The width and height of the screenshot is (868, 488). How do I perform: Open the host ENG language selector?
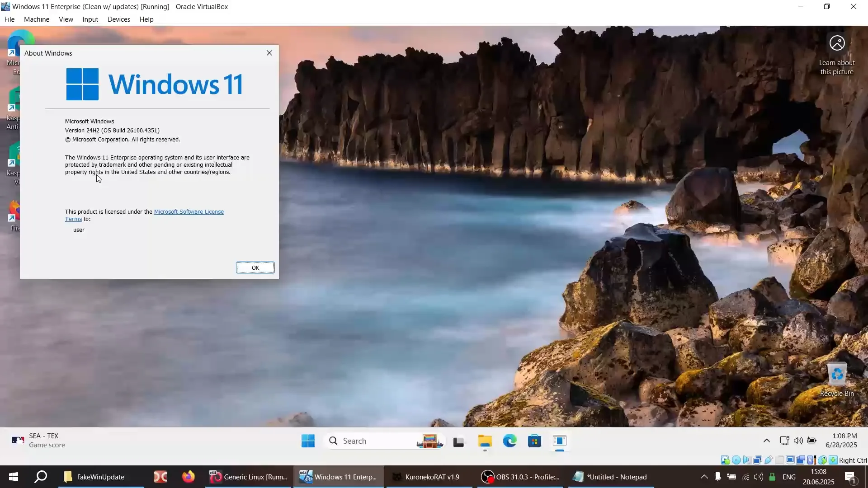[789, 477]
